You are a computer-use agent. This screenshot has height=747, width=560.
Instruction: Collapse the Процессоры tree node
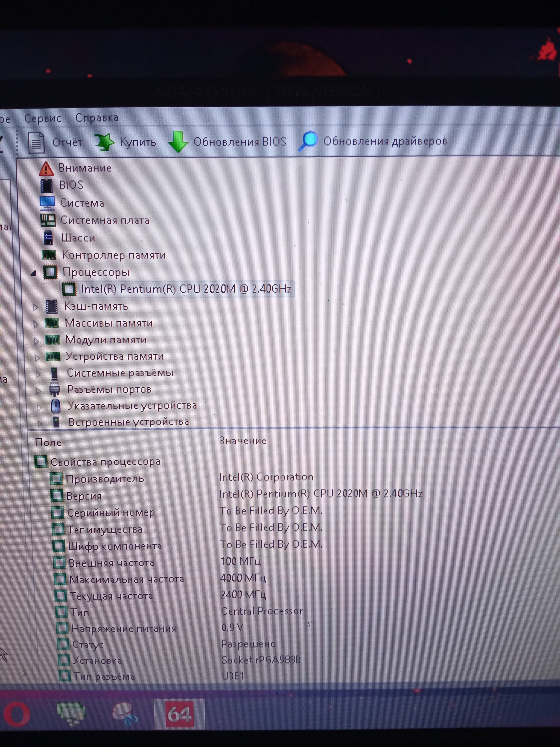33,273
